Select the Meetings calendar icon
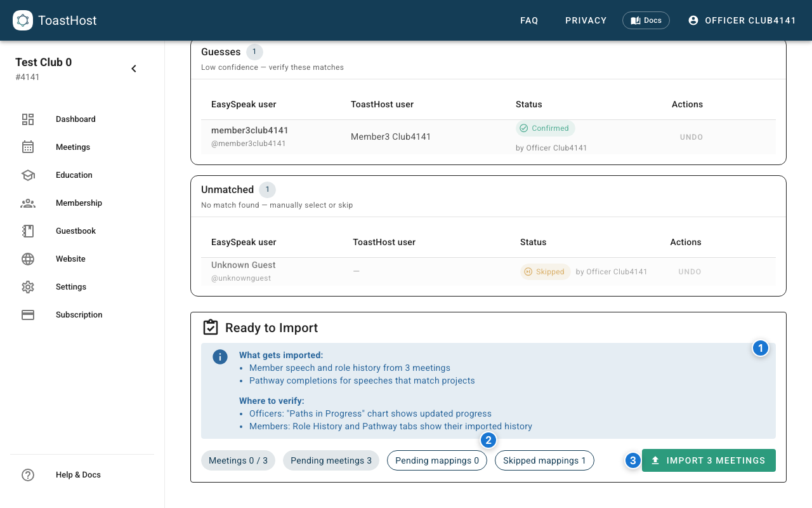The width and height of the screenshot is (812, 508). coord(28,147)
